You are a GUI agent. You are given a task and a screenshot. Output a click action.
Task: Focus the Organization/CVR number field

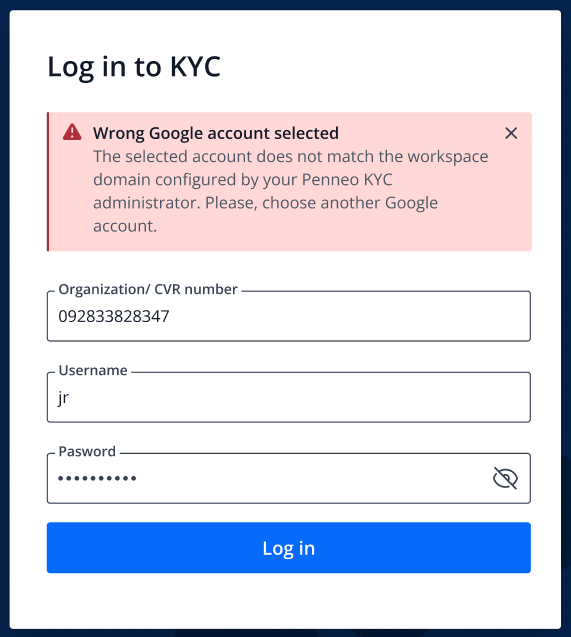point(289,316)
